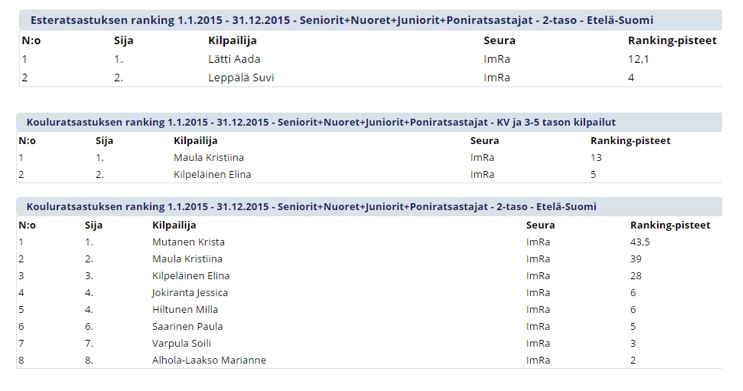Open Varpula Soili entry
The width and height of the screenshot is (743, 391).
(181, 344)
